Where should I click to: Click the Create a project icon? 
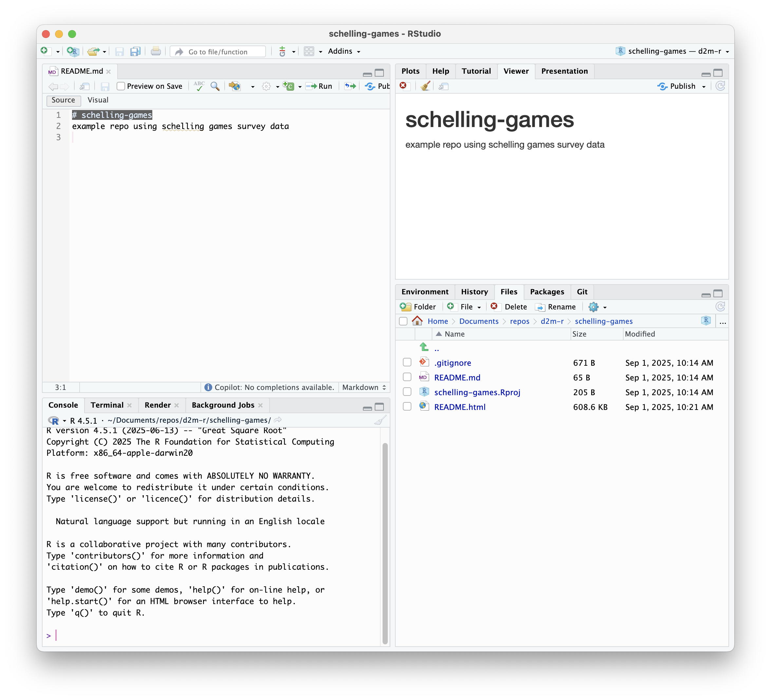73,51
